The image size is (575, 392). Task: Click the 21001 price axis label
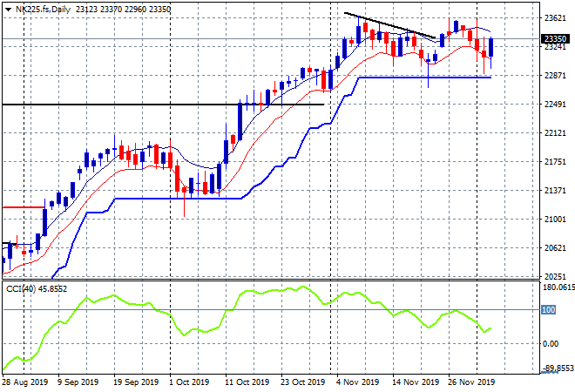pyautogui.click(x=555, y=219)
